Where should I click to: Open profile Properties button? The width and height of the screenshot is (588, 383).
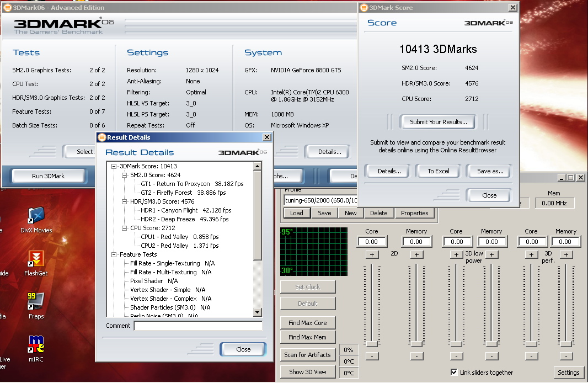click(x=414, y=213)
